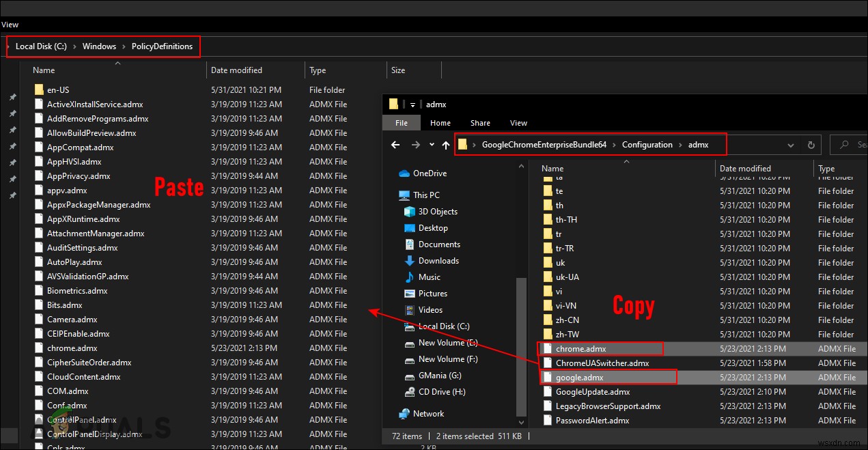Click the Refresh button beside address bar

click(x=811, y=145)
